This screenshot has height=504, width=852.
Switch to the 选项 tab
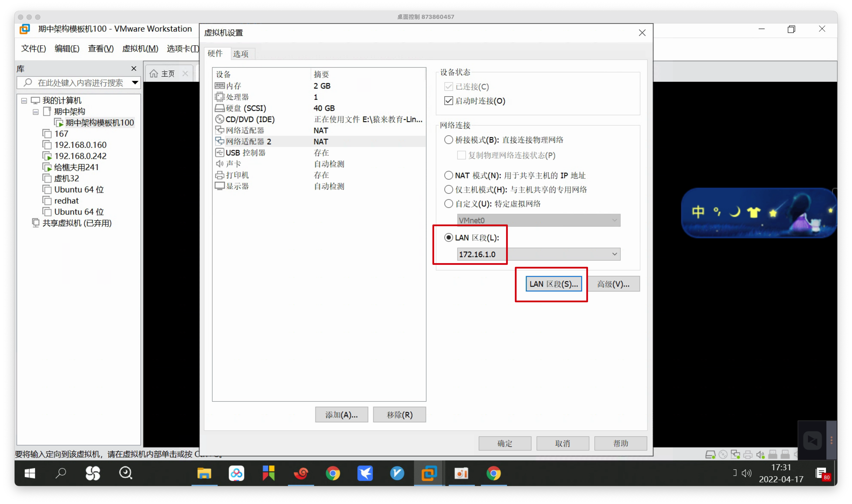241,54
